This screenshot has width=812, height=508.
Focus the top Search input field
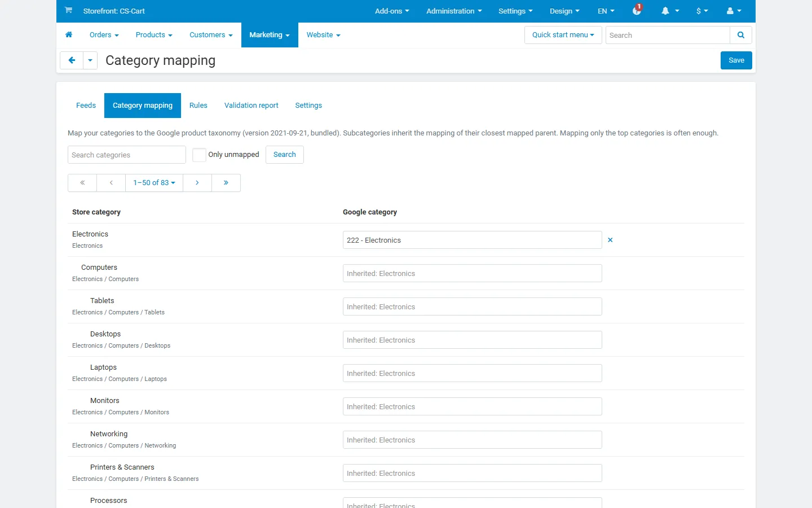click(668, 35)
